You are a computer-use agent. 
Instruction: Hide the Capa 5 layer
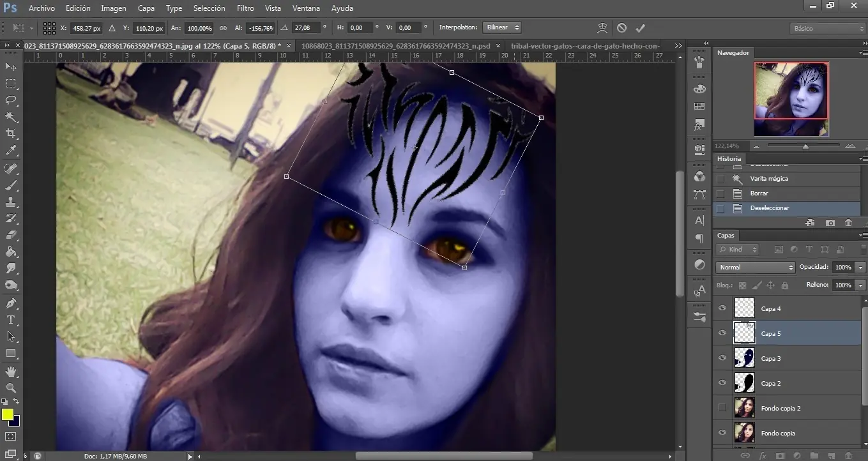coord(722,333)
